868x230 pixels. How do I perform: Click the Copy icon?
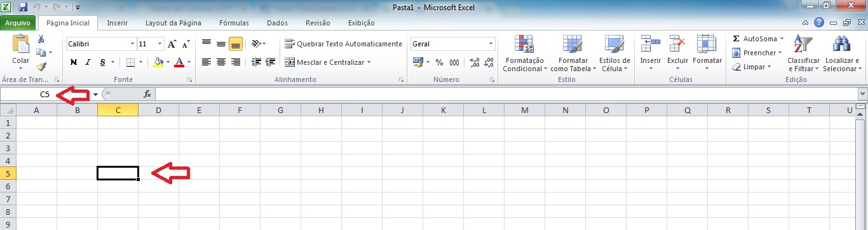pos(40,52)
